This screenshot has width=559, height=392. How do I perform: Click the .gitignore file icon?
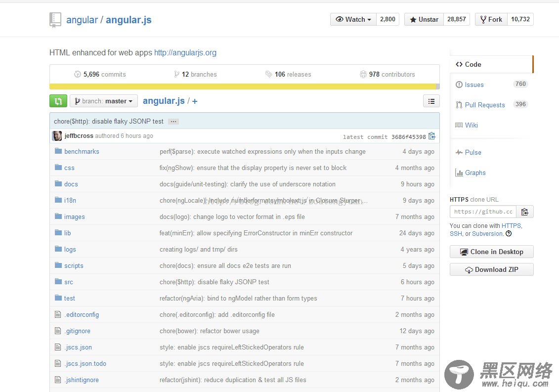[58, 331]
